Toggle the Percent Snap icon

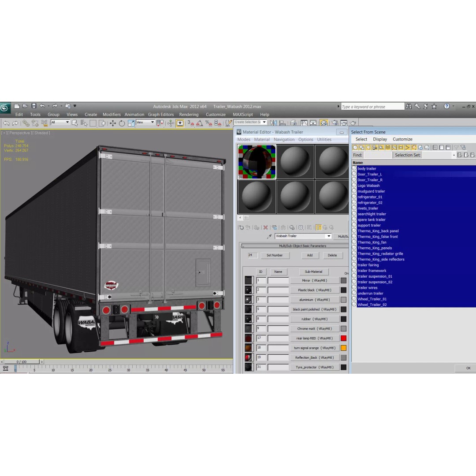point(208,123)
